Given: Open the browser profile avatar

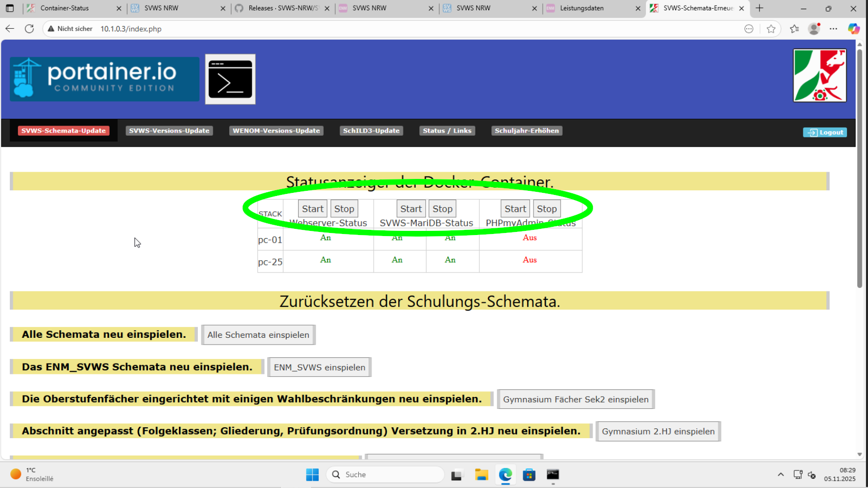Looking at the screenshot, I should [814, 29].
